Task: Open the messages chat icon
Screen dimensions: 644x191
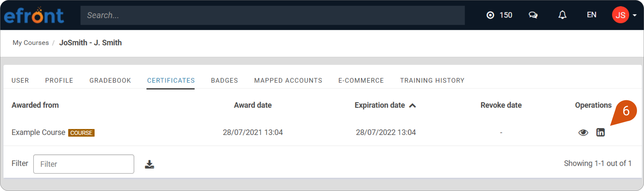Action: [x=533, y=15]
